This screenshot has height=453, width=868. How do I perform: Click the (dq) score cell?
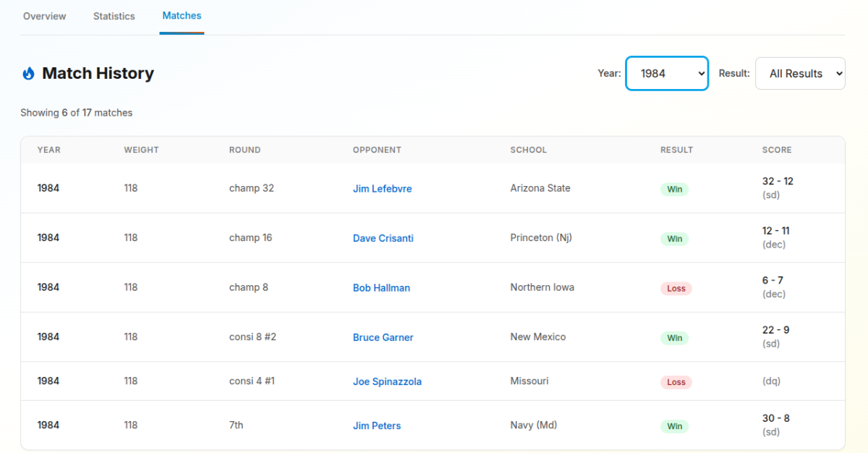coord(772,381)
